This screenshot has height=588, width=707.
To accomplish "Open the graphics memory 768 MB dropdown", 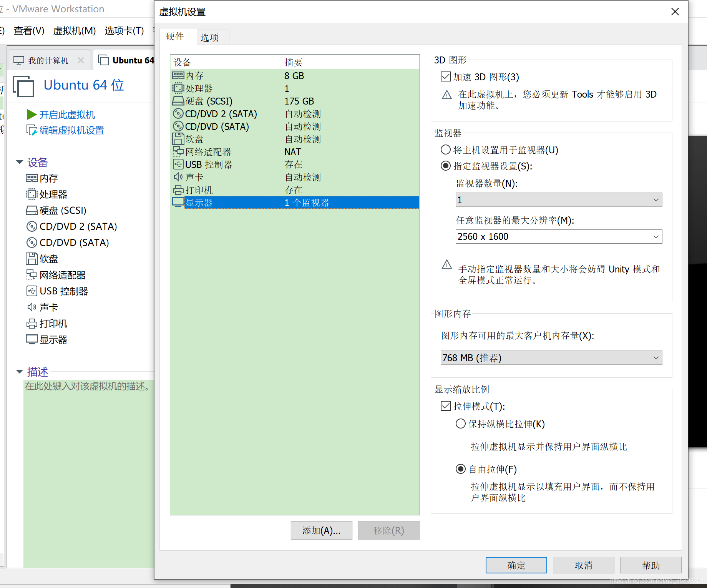I will (551, 358).
